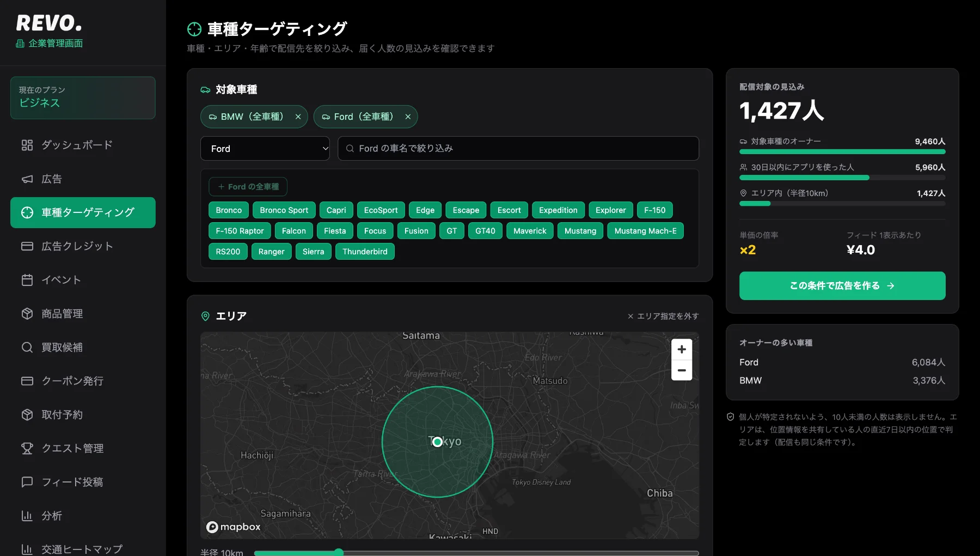
Task: Open 買取候補 in the sidebar
Action: tap(83, 347)
